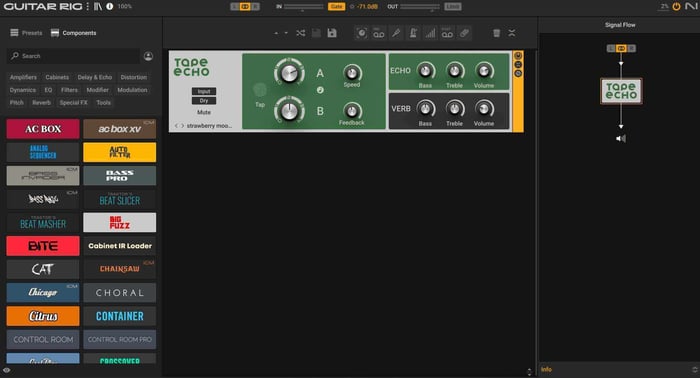
Task: Toggle the Gate button
Action: [x=336, y=6]
